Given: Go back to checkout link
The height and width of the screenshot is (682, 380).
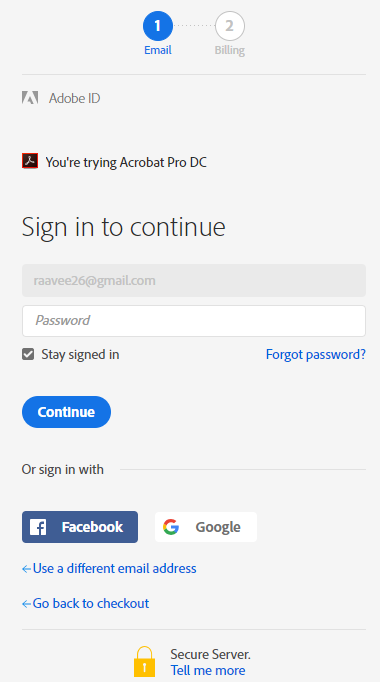Looking at the screenshot, I should coord(90,603).
